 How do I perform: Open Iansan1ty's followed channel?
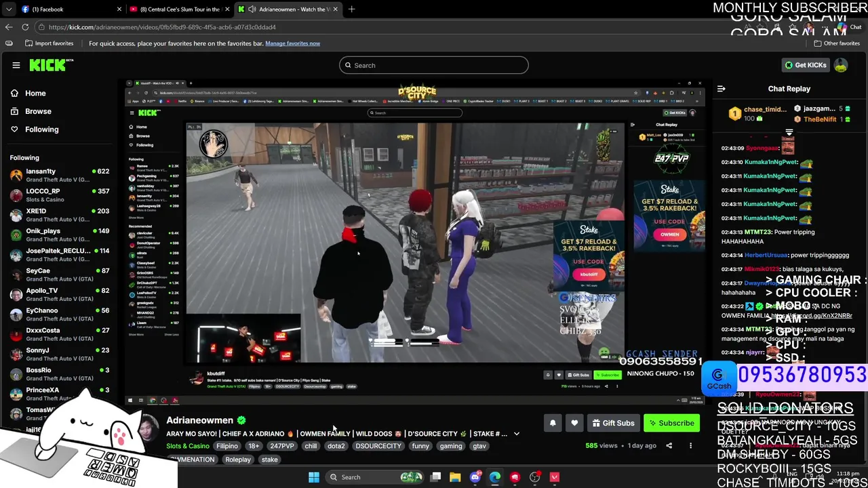click(60, 175)
